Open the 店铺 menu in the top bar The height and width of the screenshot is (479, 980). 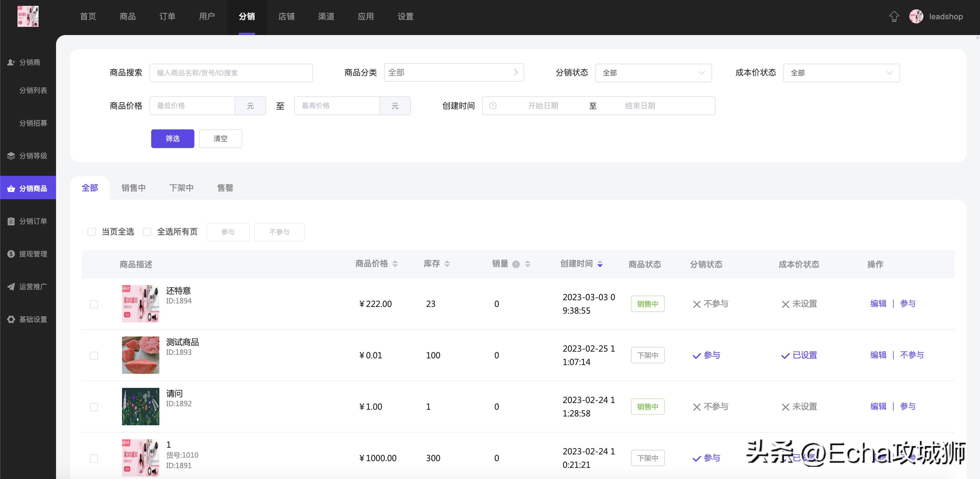point(287,16)
